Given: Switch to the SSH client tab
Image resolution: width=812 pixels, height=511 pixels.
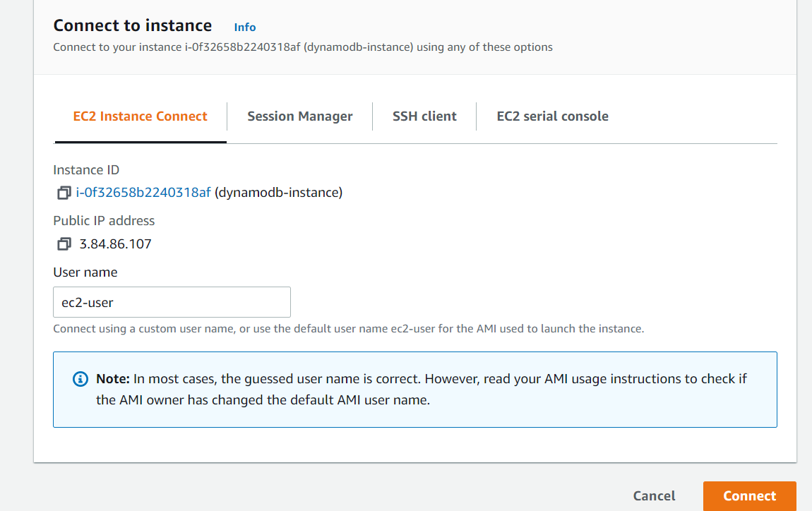Looking at the screenshot, I should click(x=424, y=116).
